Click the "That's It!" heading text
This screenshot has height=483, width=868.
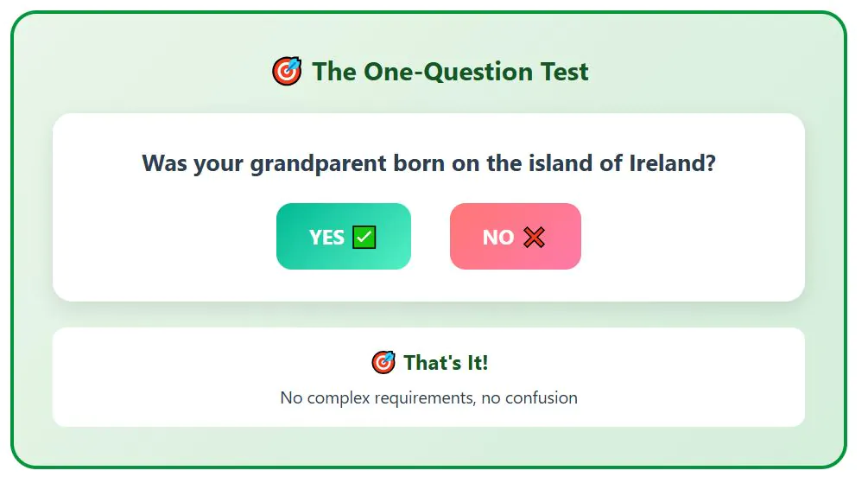click(x=446, y=363)
